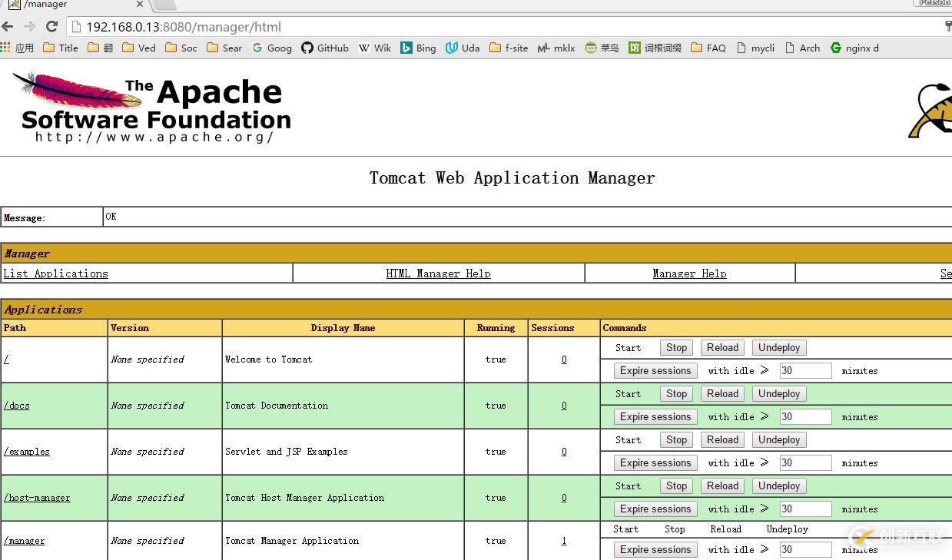Open the Soc bookmark folder
This screenshot has width=952, height=560.
pyautogui.click(x=181, y=48)
